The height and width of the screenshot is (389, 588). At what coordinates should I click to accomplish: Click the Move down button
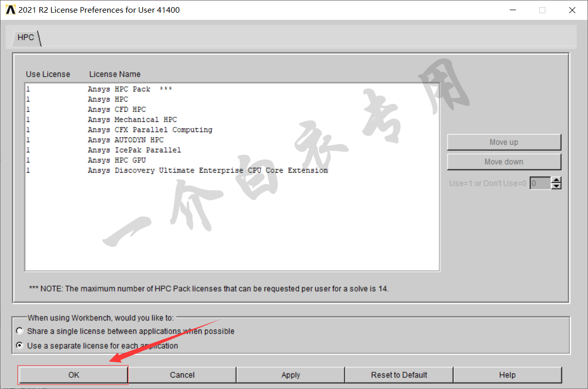[x=504, y=161]
